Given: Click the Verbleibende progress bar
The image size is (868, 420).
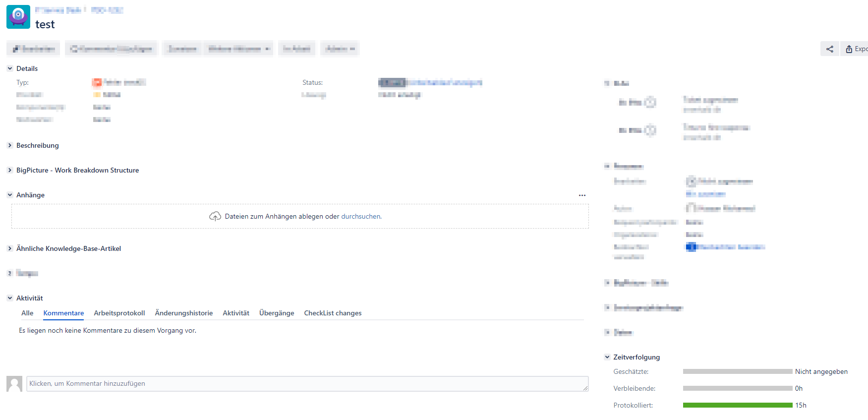Looking at the screenshot, I should point(738,388).
